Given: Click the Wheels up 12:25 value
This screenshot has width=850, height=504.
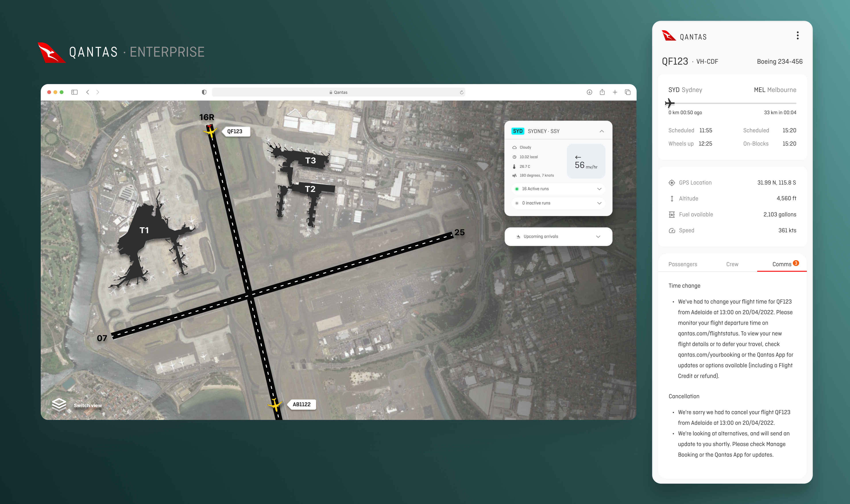Looking at the screenshot, I should point(705,144).
